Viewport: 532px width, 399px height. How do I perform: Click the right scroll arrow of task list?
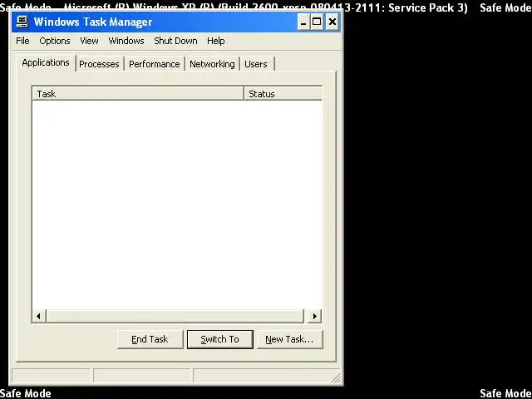(x=314, y=316)
